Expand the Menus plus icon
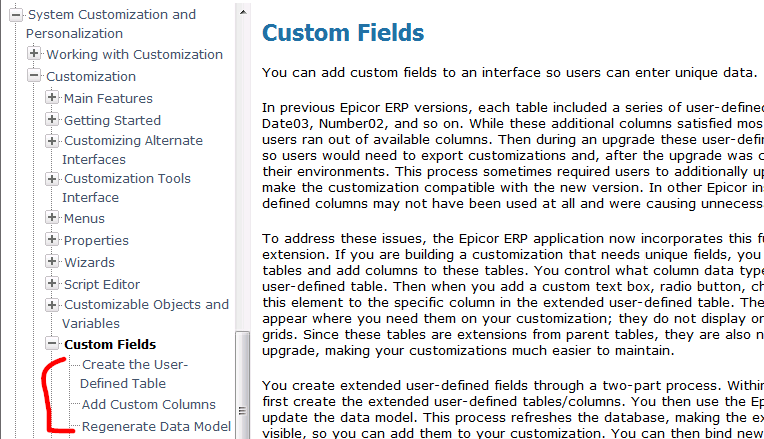764x439 pixels. (x=52, y=217)
